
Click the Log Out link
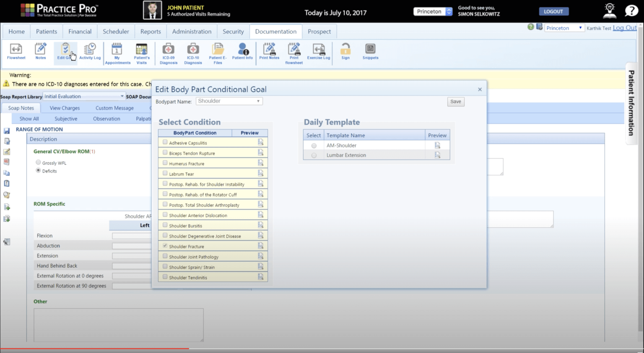[x=625, y=28]
